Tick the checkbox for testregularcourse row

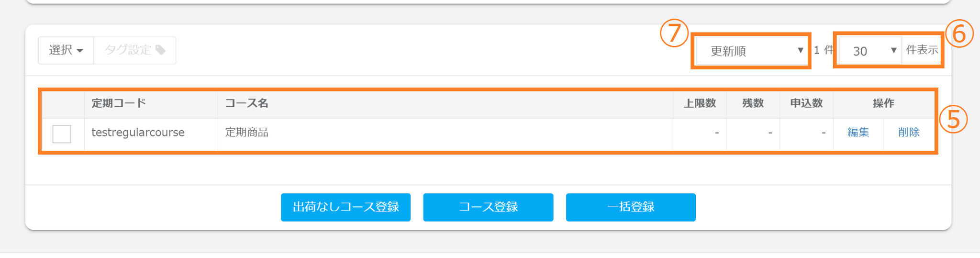pos(62,134)
